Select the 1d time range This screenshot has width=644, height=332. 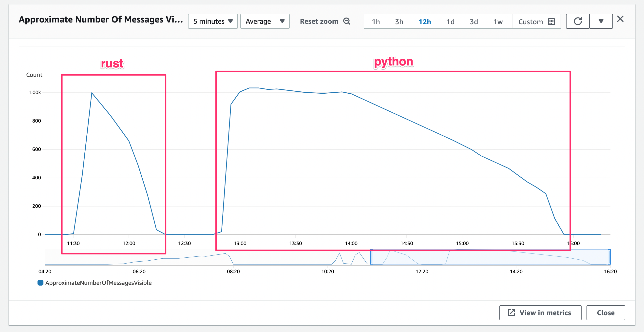click(451, 22)
